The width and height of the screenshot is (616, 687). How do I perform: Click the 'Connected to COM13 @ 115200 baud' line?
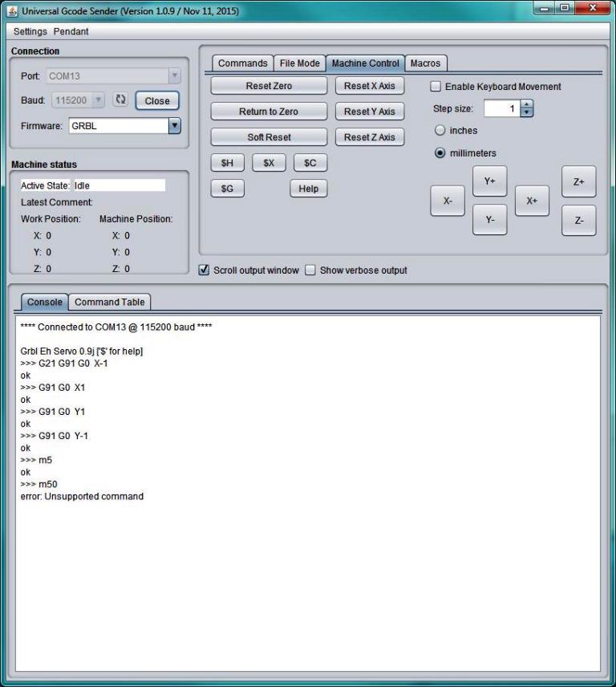(x=116, y=327)
